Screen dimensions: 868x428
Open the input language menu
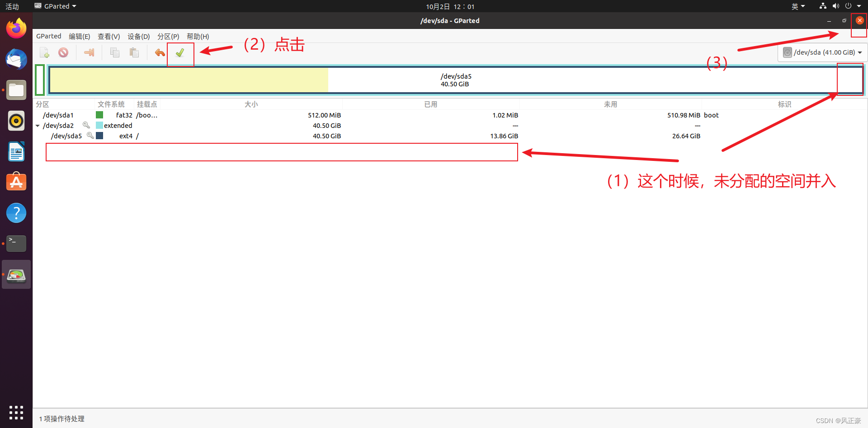click(798, 6)
